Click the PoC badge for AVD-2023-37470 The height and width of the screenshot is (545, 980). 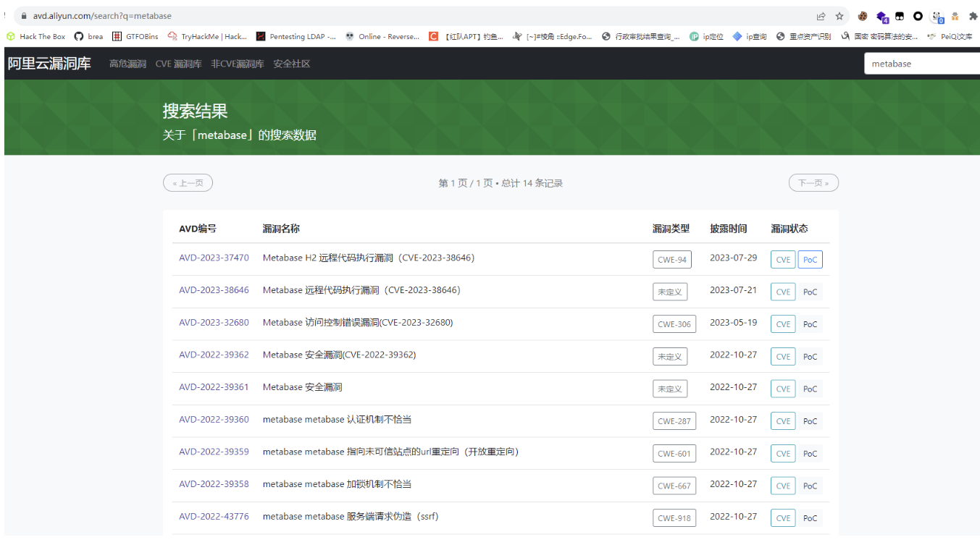[x=810, y=260]
